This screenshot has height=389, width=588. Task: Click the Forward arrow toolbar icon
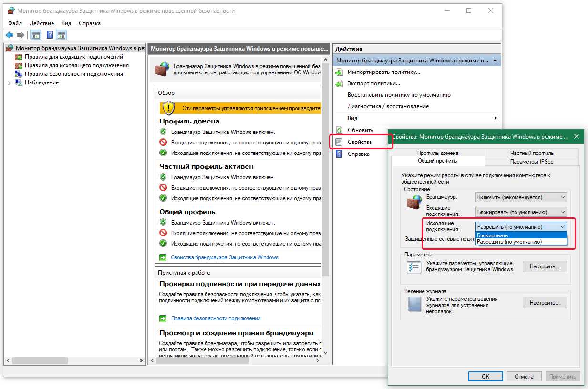[20, 35]
